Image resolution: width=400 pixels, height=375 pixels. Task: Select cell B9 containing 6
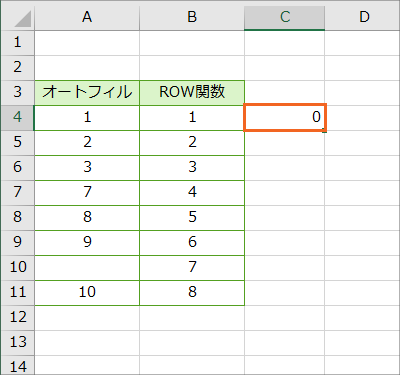coord(192,243)
